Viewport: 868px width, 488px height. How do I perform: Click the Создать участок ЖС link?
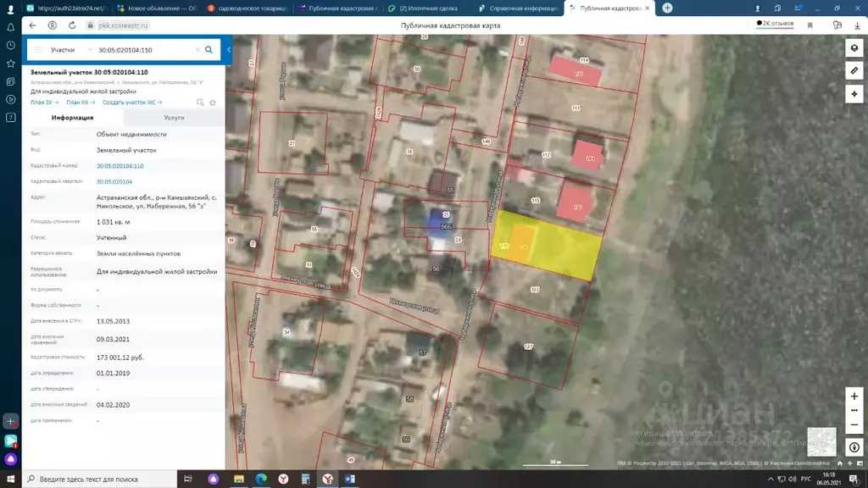[131, 103]
